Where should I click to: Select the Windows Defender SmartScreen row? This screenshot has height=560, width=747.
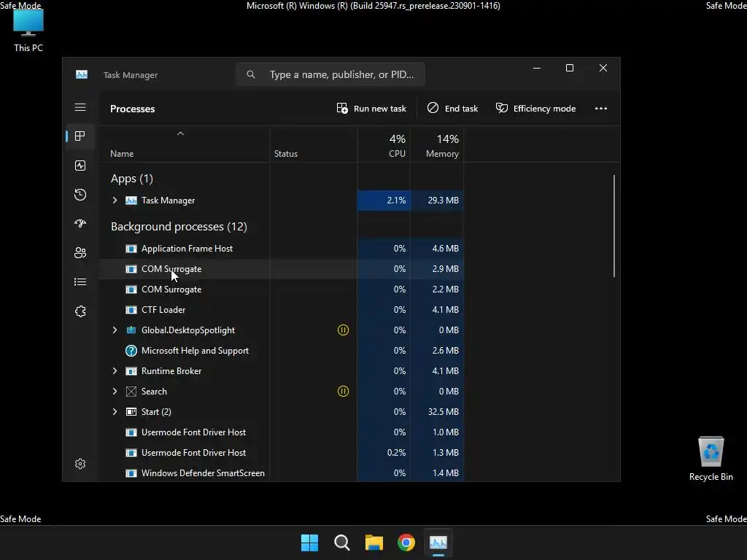tap(282, 472)
